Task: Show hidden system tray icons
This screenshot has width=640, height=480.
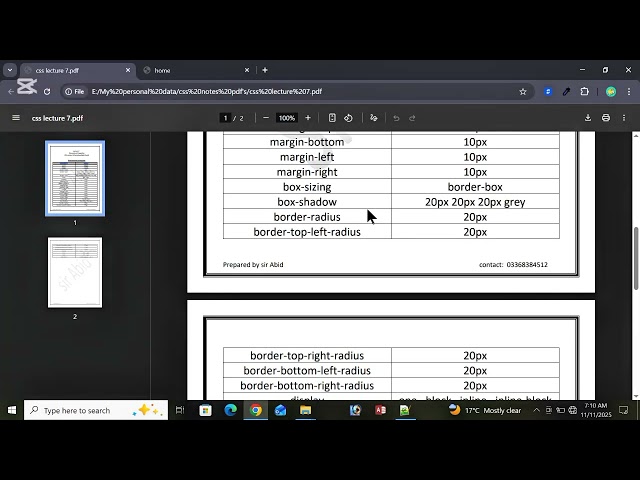Action: (x=536, y=410)
